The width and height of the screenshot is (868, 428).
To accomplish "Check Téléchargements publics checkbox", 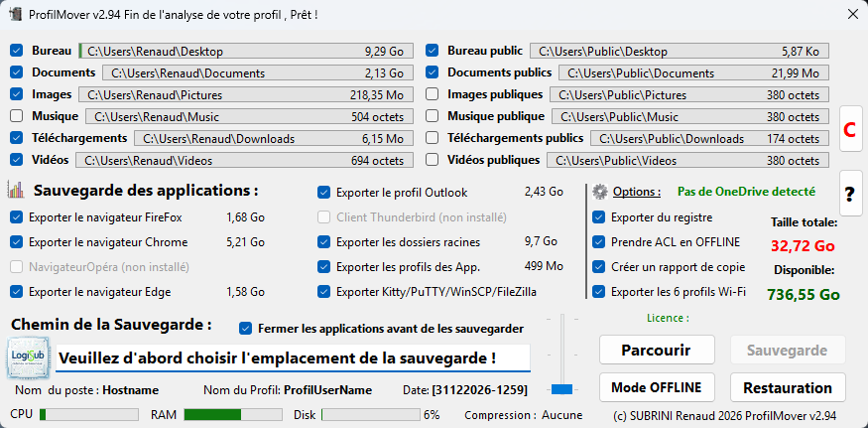I will click(433, 138).
